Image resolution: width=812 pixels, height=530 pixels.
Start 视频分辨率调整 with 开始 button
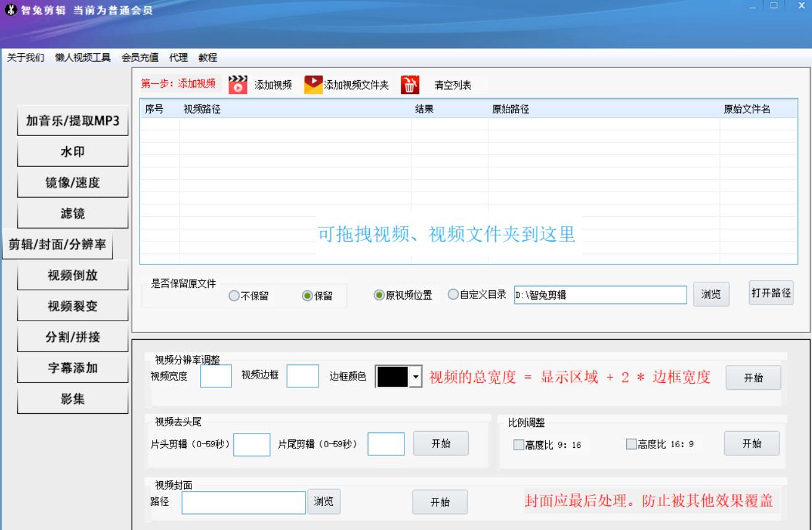click(753, 378)
